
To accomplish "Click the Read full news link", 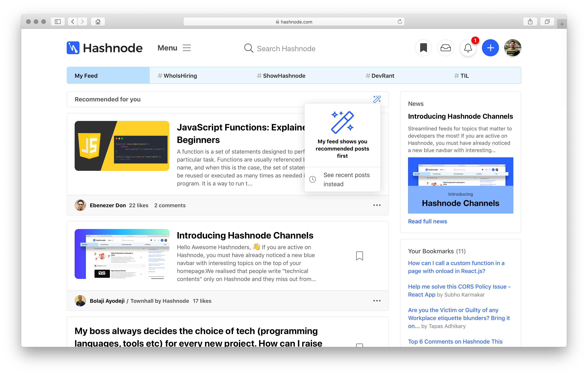I will tap(427, 221).
